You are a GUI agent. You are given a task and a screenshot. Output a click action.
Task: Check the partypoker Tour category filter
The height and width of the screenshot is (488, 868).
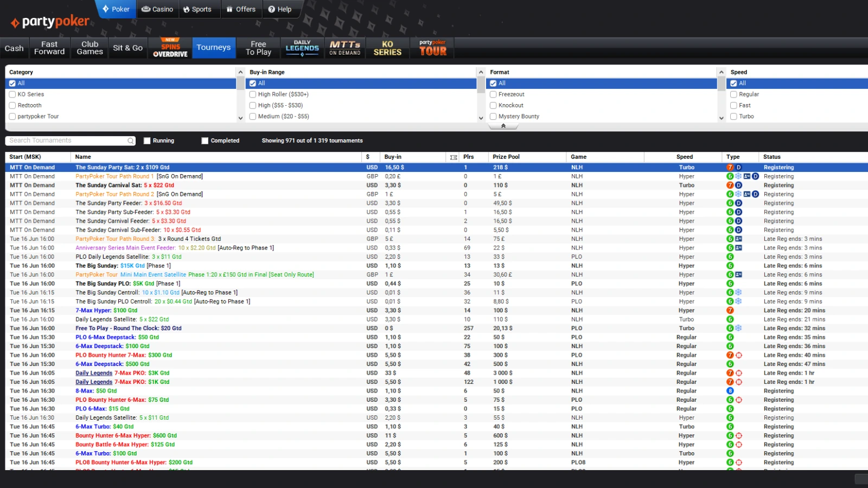coord(12,117)
